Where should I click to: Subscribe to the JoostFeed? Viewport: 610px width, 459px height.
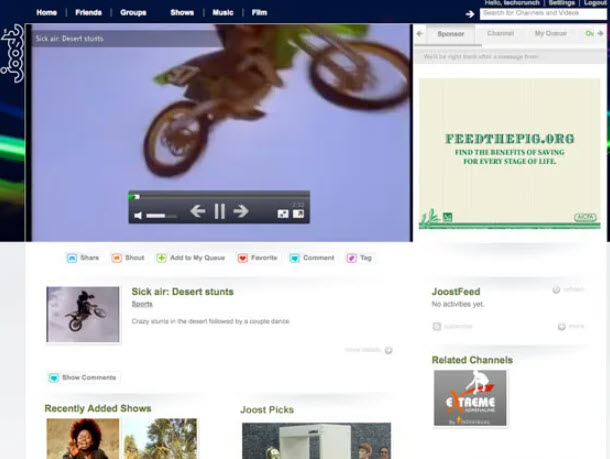click(452, 326)
